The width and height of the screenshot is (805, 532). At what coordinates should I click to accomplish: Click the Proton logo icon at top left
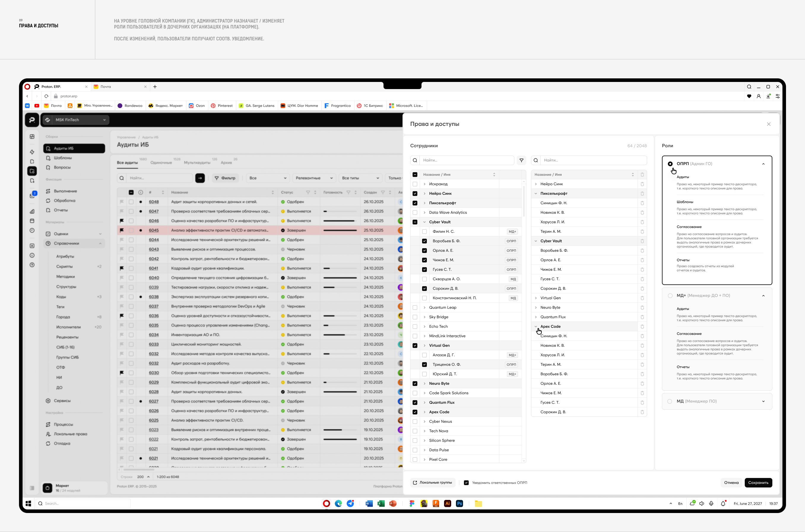click(x=32, y=120)
